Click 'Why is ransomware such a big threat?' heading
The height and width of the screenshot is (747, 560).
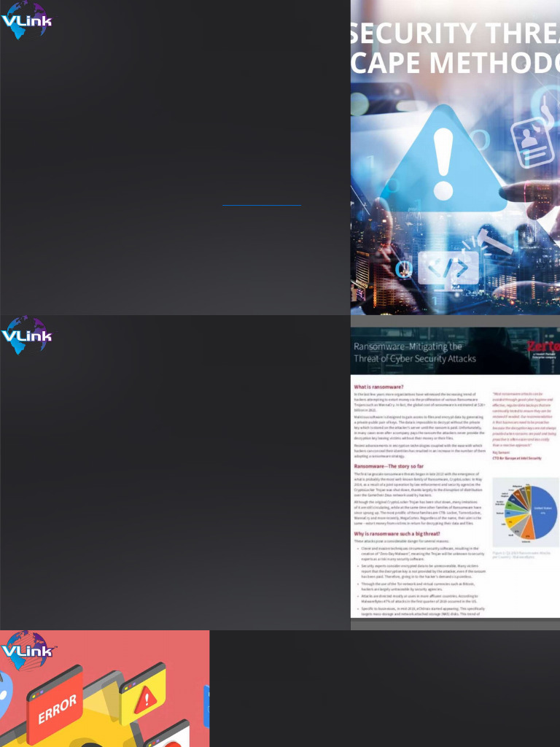[x=397, y=533]
